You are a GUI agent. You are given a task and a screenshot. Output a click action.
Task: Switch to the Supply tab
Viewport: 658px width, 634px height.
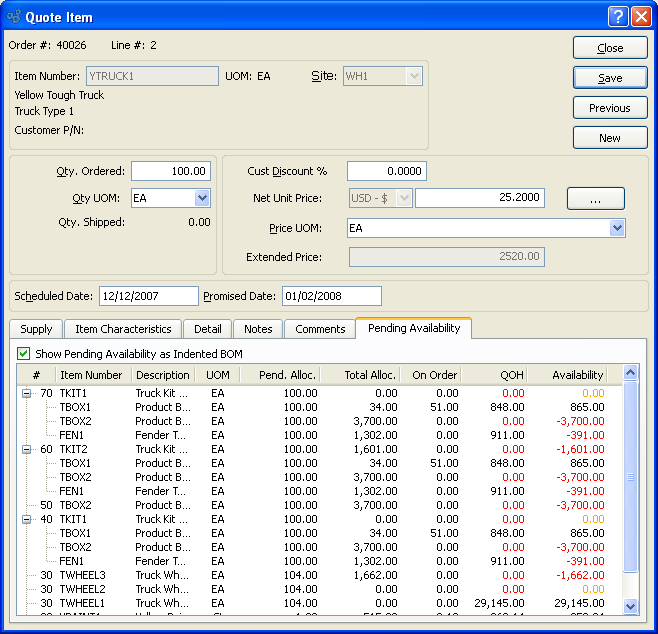coord(36,329)
